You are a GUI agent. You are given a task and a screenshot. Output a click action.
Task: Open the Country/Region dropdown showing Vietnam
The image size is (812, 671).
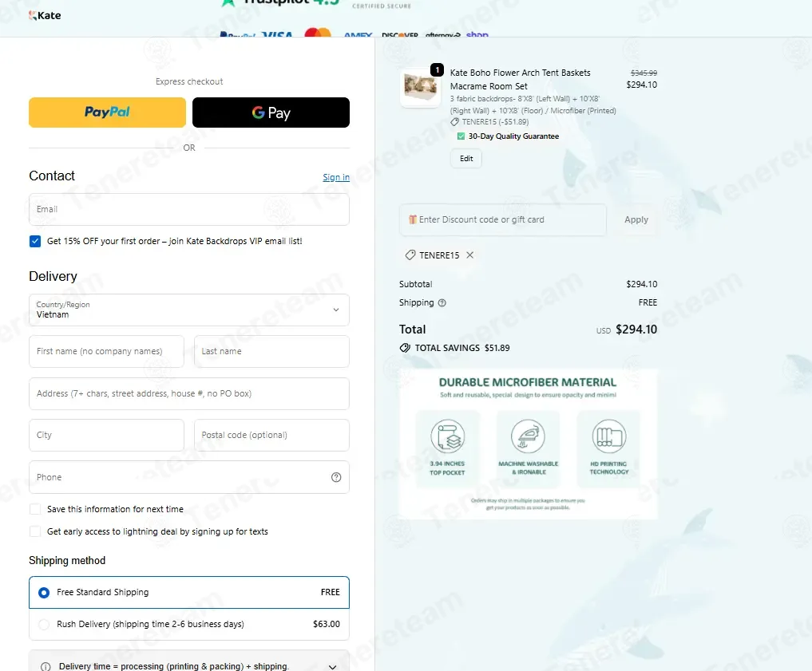point(189,310)
